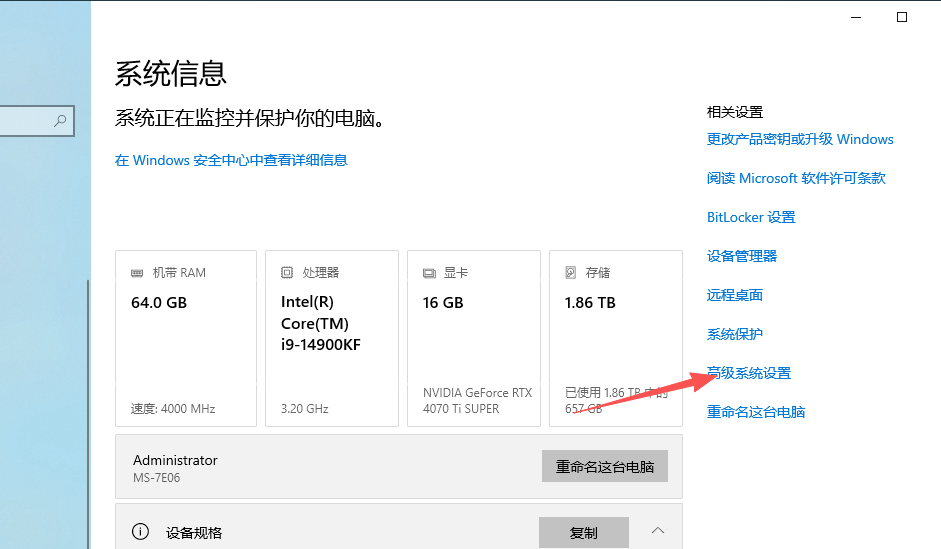Click the 速度: 4000 MHz text
Viewport: 941px width, 549px height.
[173, 409]
